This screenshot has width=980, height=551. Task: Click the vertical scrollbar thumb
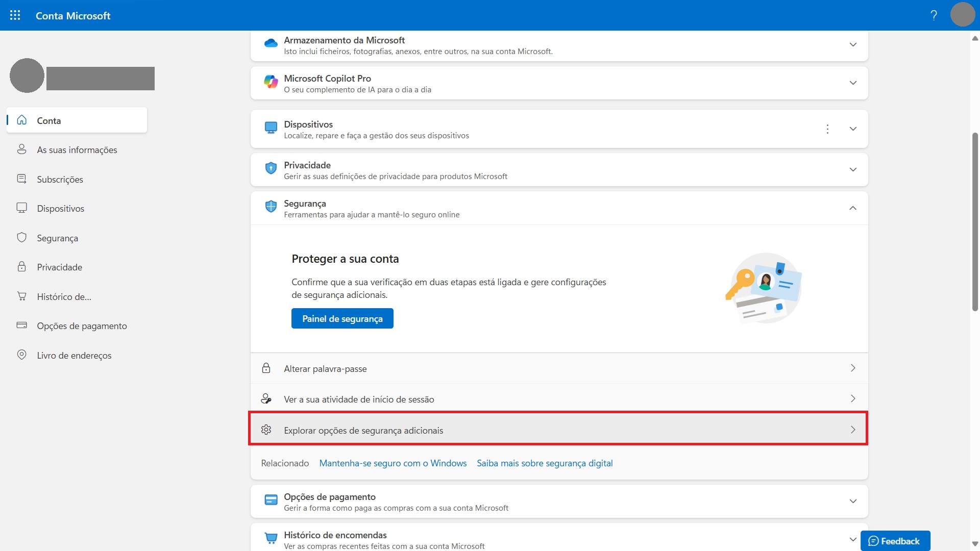pyautogui.click(x=975, y=222)
